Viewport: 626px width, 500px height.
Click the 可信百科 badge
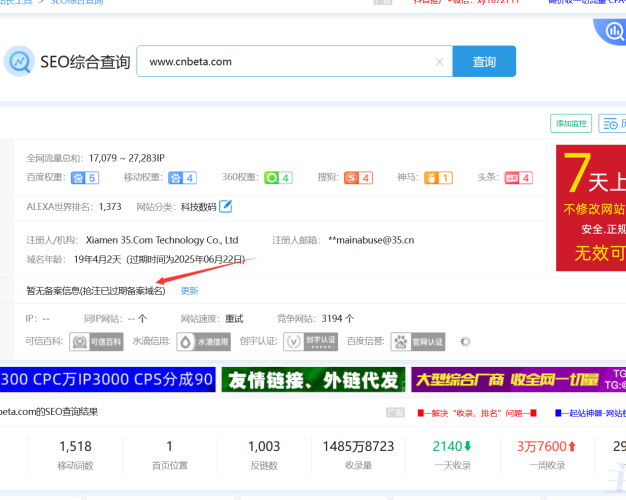96,342
